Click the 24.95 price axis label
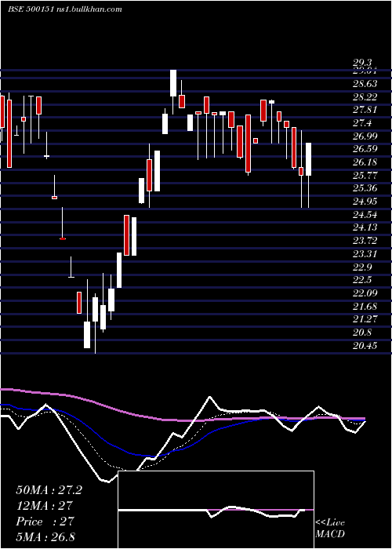The height and width of the screenshot is (549, 392). click(x=365, y=202)
